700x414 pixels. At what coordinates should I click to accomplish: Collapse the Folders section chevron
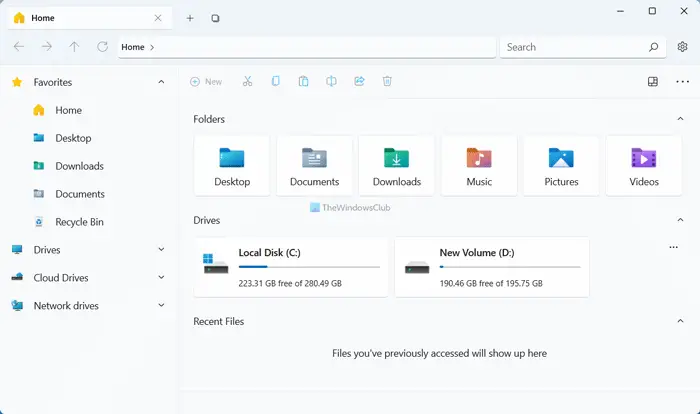(x=680, y=119)
